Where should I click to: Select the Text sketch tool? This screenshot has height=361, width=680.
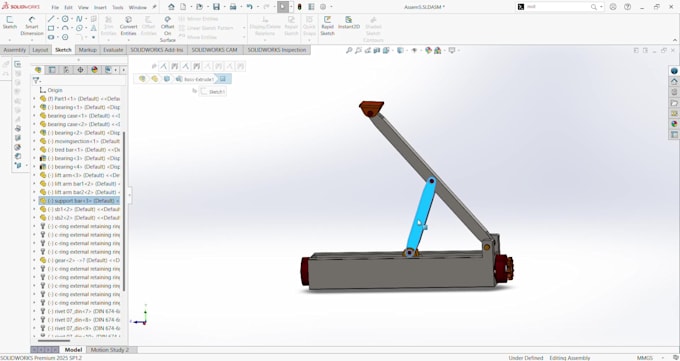click(x=93, y=28)
